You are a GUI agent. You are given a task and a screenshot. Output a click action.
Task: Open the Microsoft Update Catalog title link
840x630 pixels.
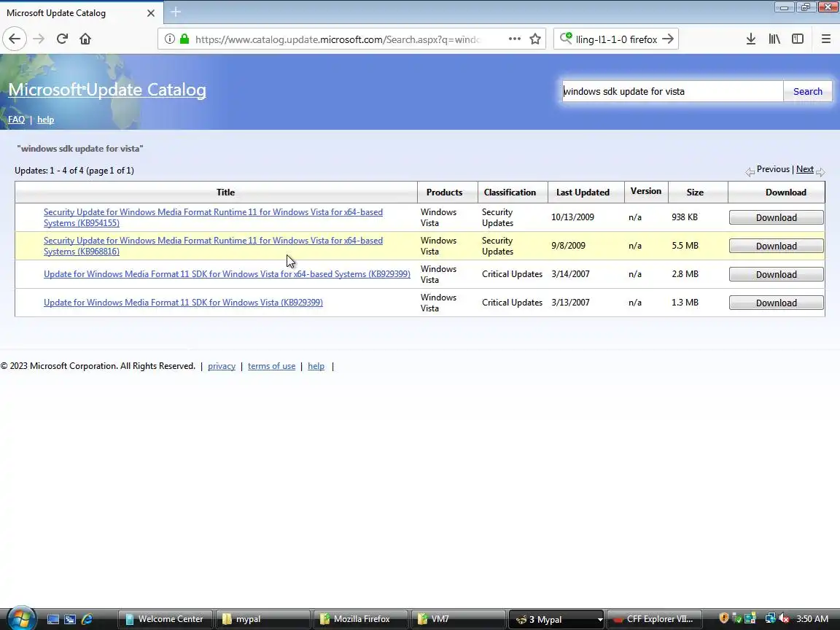(x=107, y=90)
